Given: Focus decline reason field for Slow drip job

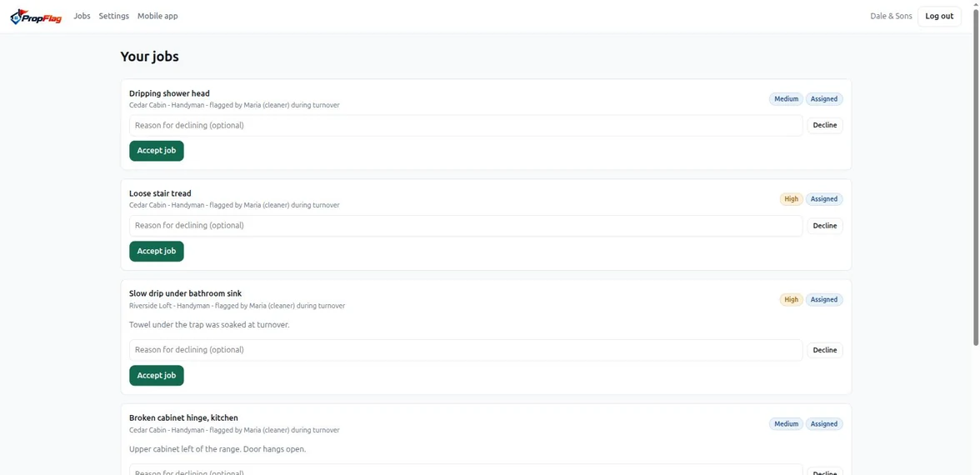Looking at the screenshot, I should tap(466, 350).
